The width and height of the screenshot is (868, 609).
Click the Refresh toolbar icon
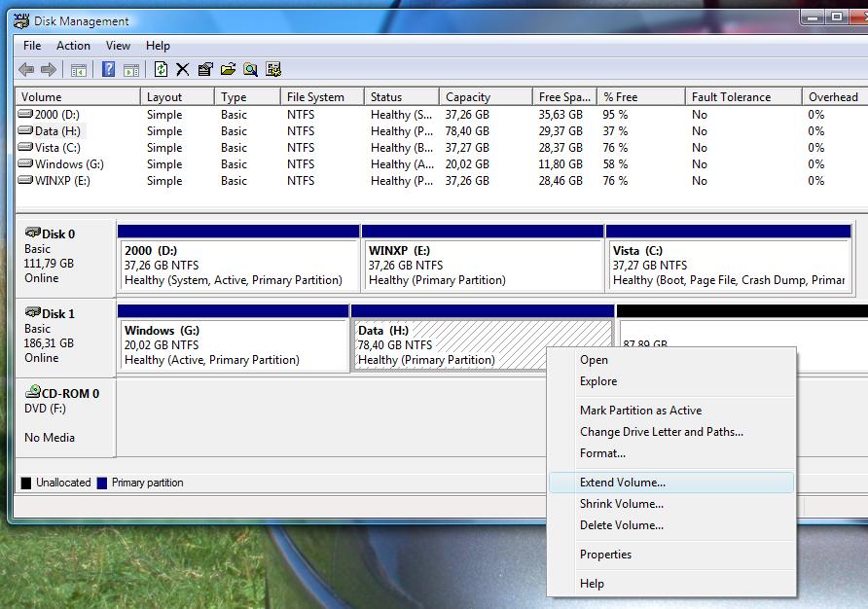click(161, 69)
